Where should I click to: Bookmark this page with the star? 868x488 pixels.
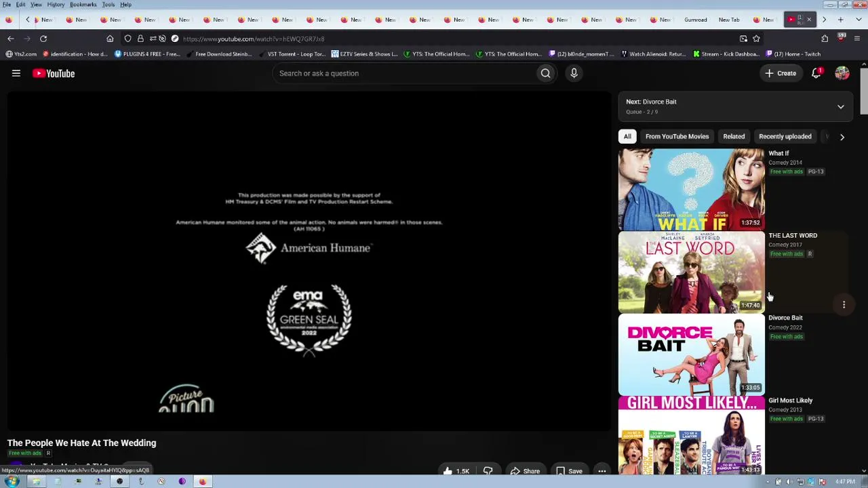click(756, 39)
